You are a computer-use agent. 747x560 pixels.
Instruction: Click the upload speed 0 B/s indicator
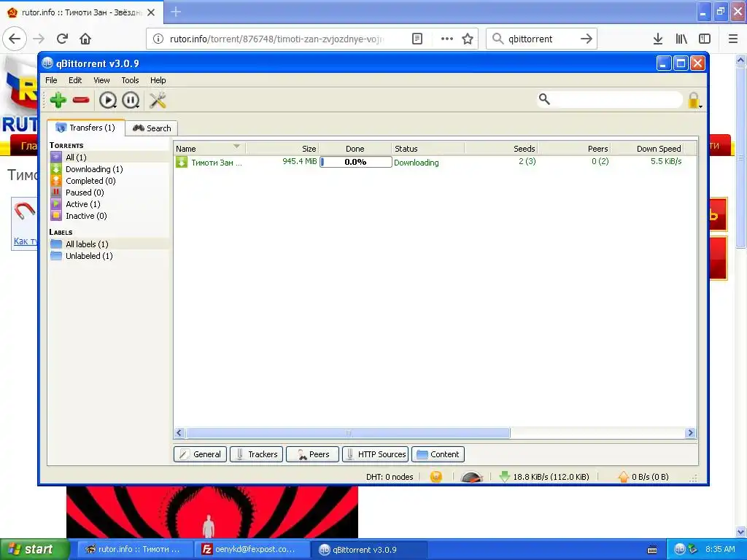(643, 477)
